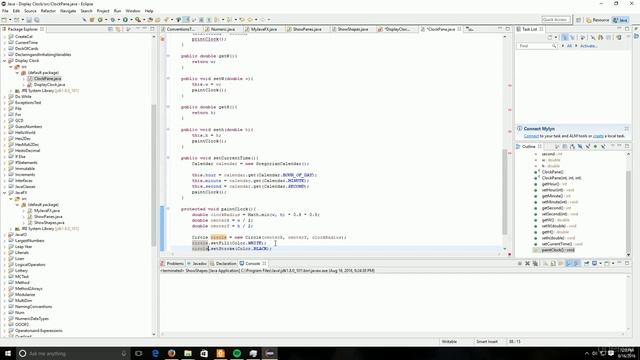Open the Store icon in taskbar

pyautogui.click(x=204, y=353)
